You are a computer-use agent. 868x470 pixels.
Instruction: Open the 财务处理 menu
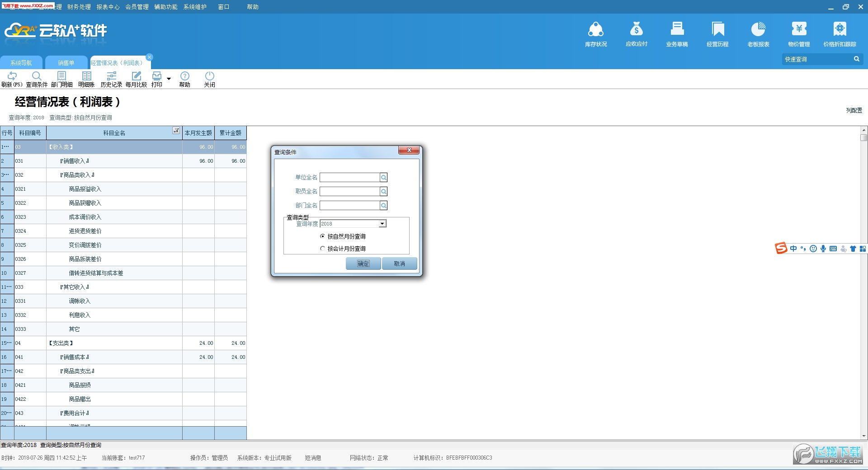pos(79,7)
